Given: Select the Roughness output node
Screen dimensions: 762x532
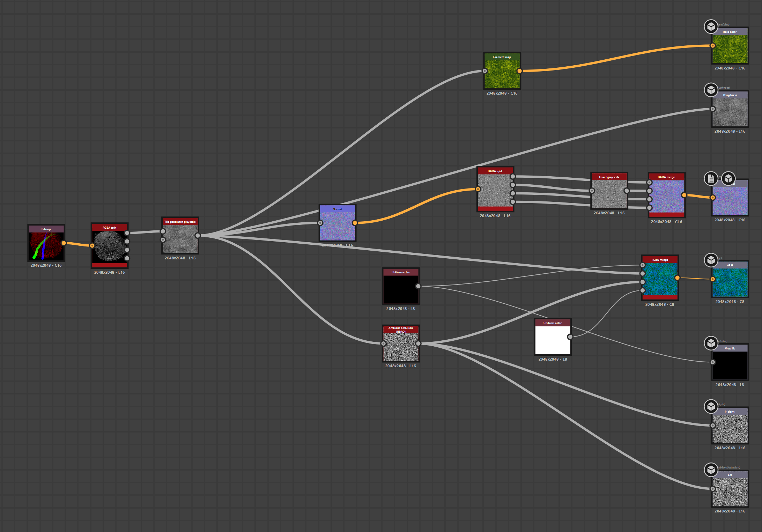Looking at the screenshot, I should pos(730,109).
